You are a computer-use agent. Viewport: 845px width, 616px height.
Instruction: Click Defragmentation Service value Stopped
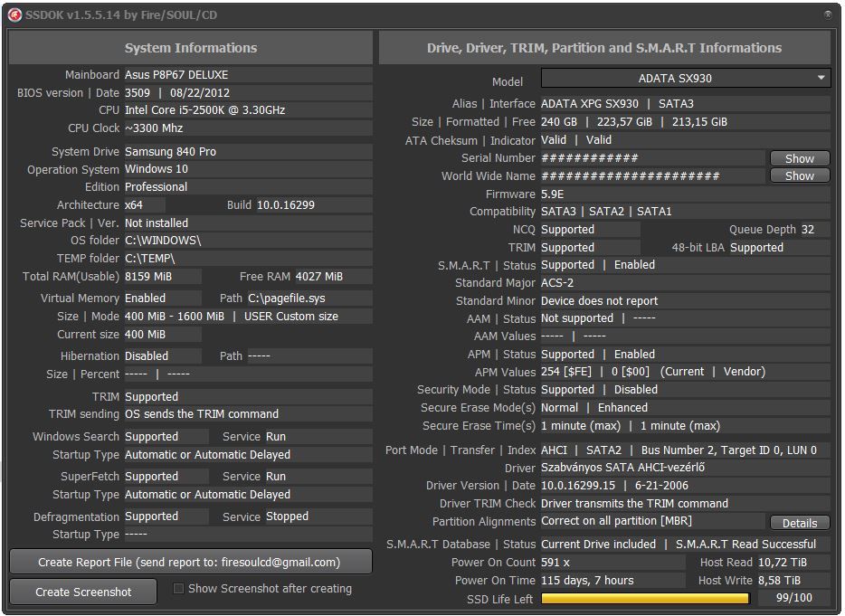[287, 516]
